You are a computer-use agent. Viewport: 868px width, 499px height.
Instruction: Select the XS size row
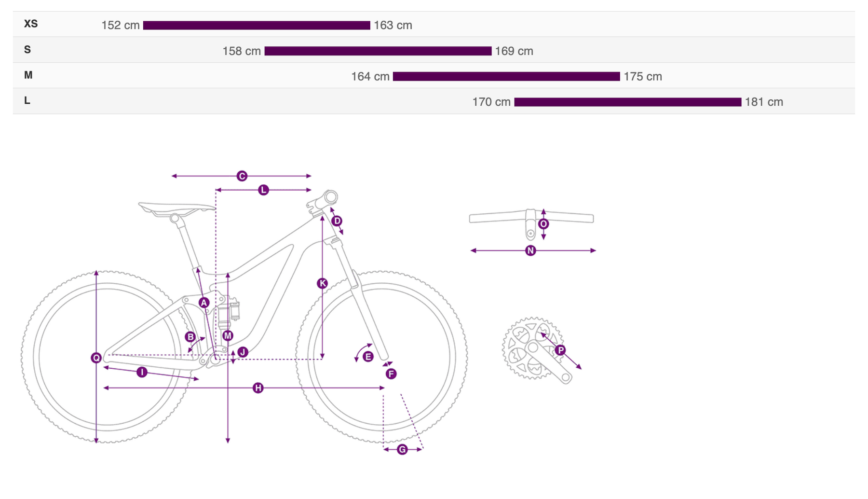434,24
